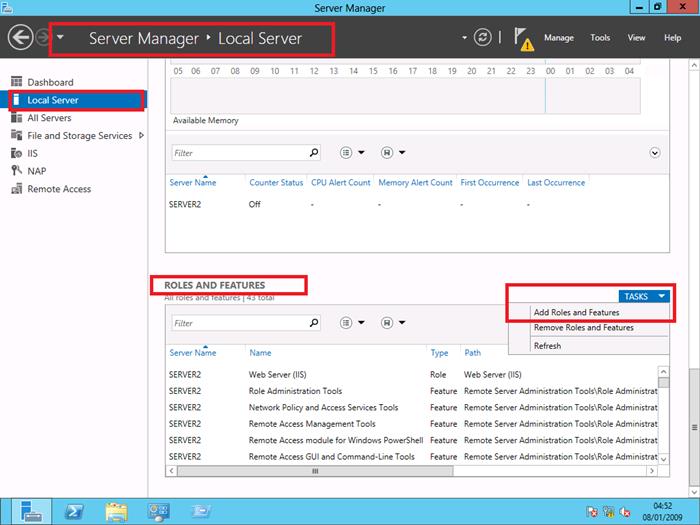The image size is (700, 525).
Task: Choose Remove Roles and Features
Action: coord(583,328)
